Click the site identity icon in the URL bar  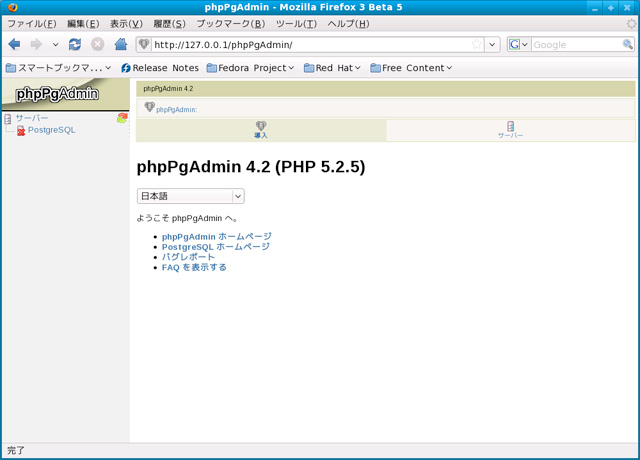tap(144, 44)
